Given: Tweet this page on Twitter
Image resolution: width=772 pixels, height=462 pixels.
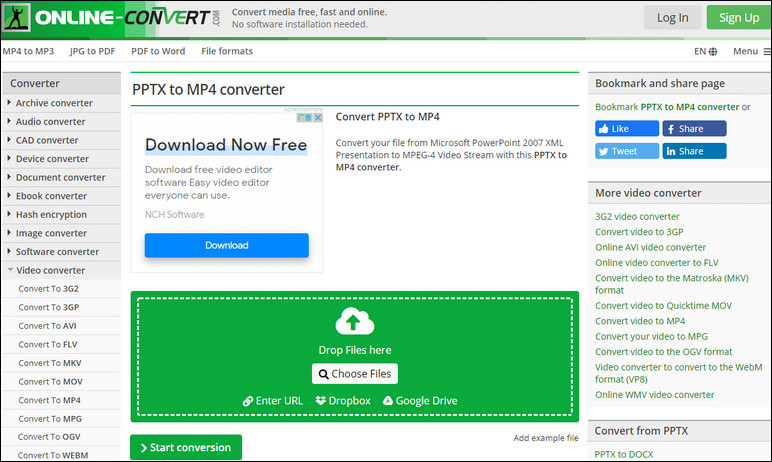Looking at the screenshot, I should pos(627,151).
